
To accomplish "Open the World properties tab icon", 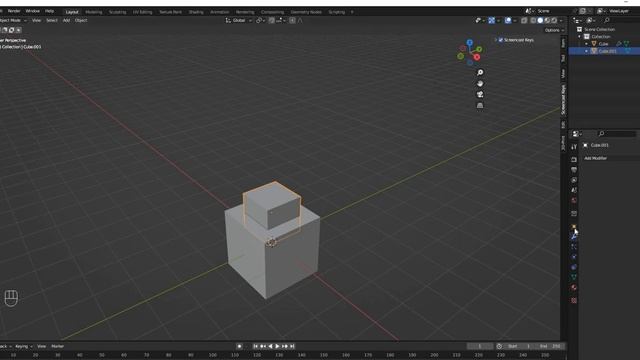I will tap(574, 200).
